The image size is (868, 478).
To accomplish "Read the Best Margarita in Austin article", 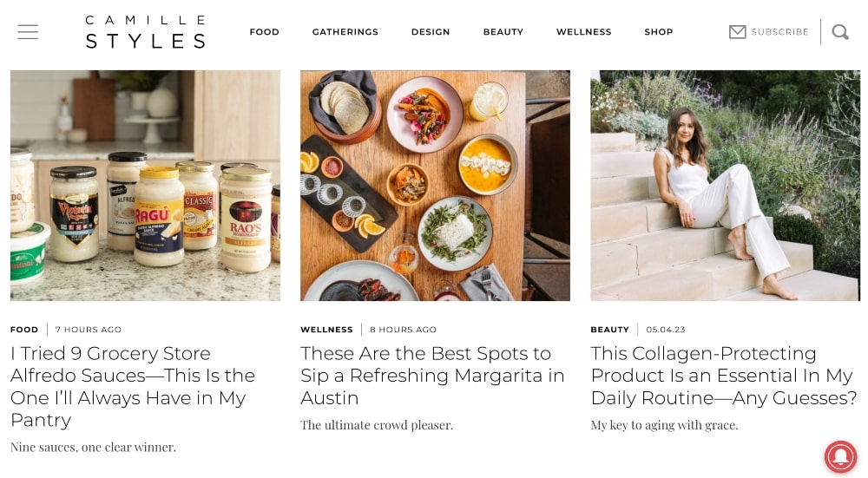I will pyautogui.click(x=432, y=376).
